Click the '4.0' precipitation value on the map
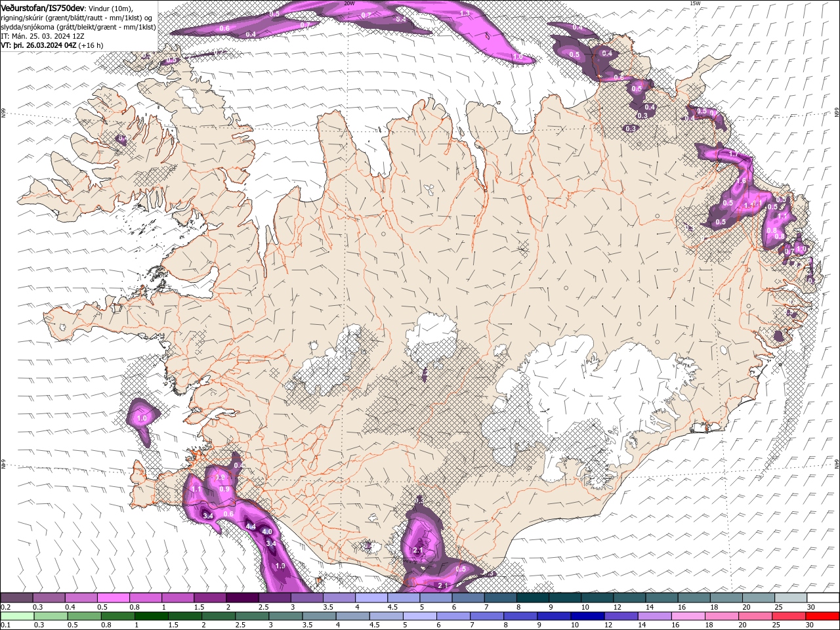 266,532
